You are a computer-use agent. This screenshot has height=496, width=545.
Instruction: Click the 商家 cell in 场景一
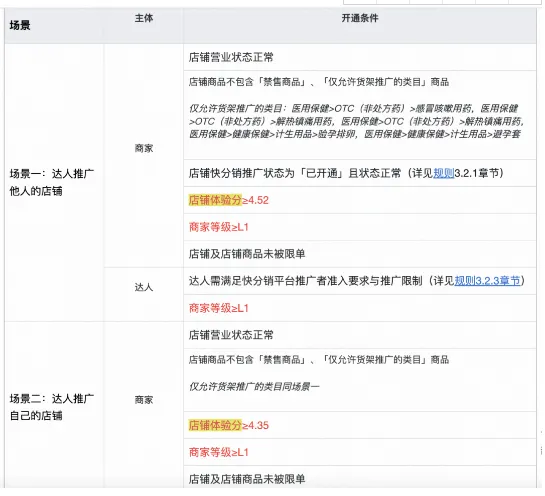click(x=144, y=148)
